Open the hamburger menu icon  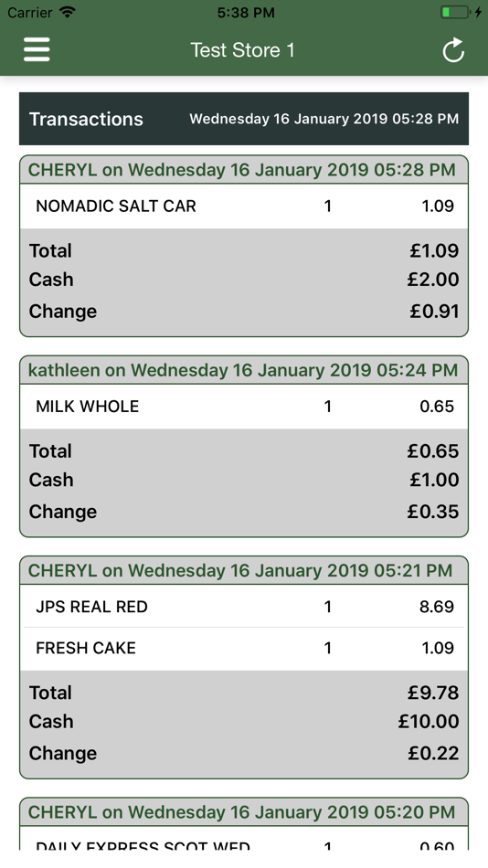point(37,50)
